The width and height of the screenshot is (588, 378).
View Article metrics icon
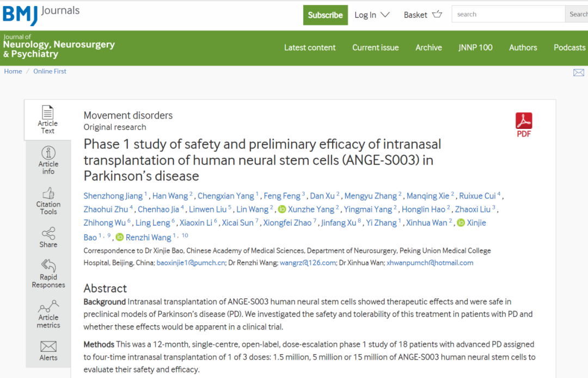(48, 307)
